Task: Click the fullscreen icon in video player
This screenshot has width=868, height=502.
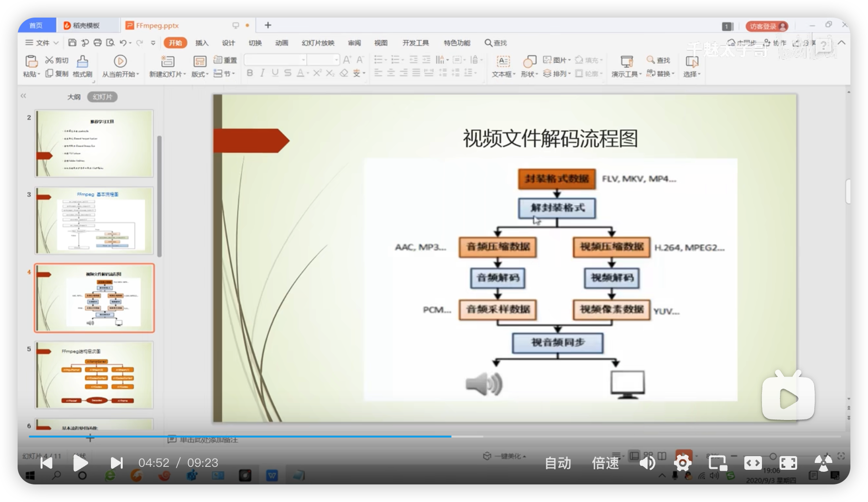Action: 788,462
